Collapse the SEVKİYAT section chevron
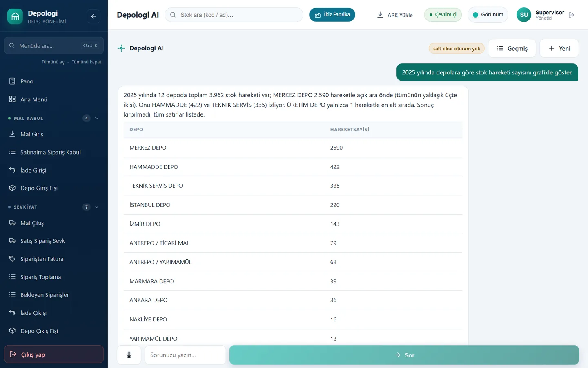The height and width of the screenshot is (368, 588). (97, 207)
